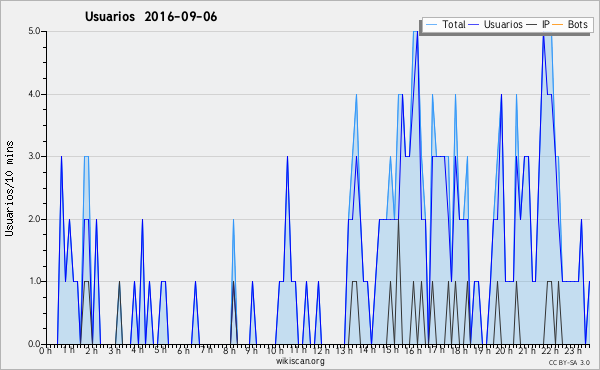This screenshot has width=600, height=370.
Task: Click the '19 h' x-axis label
Action: pyautogui.click(x=482, y=350)
